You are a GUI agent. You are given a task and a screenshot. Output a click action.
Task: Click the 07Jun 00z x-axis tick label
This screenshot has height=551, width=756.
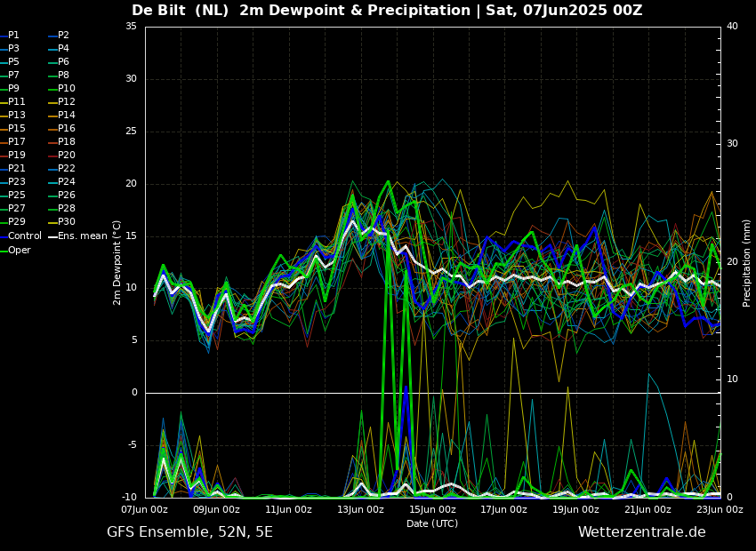(145, 510)
